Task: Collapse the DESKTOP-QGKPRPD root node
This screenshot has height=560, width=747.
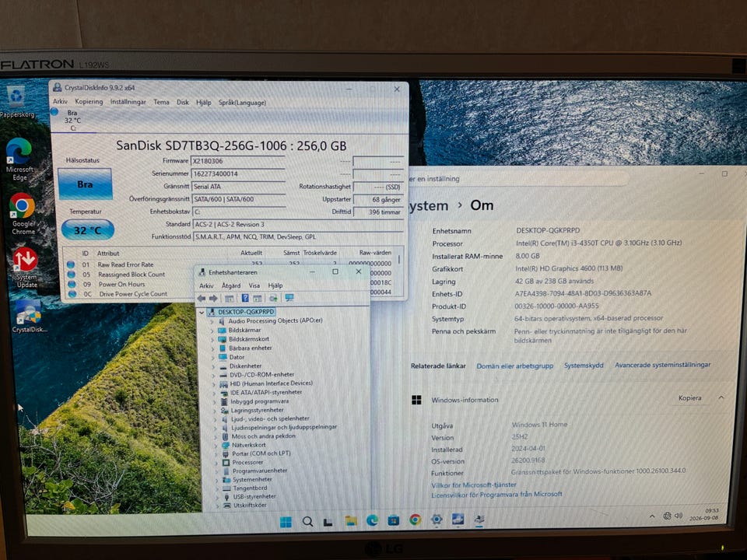Action: point(202,313)
